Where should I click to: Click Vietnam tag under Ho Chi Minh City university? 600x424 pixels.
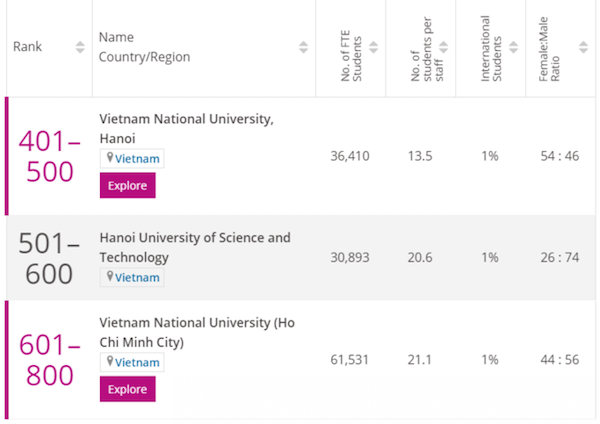pyautogui.click(x=132, y=362)
